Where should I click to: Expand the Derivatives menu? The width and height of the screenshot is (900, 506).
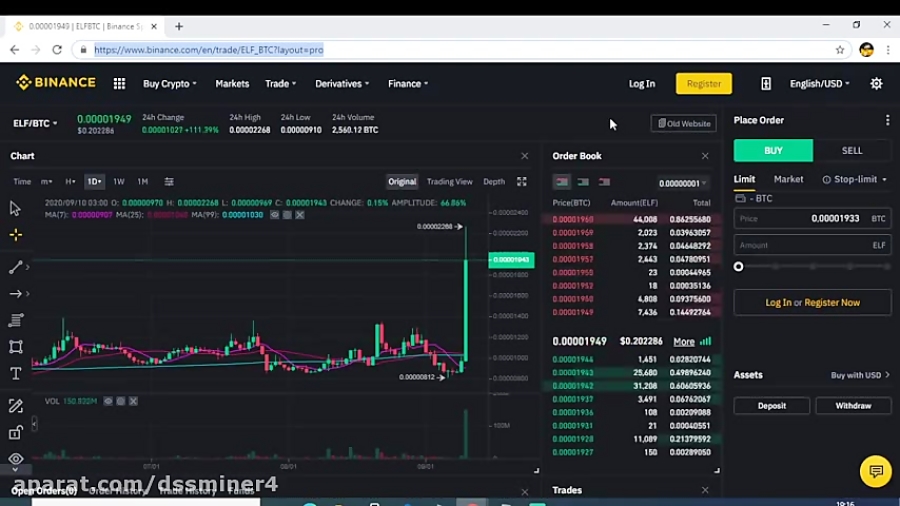[342, 84]
